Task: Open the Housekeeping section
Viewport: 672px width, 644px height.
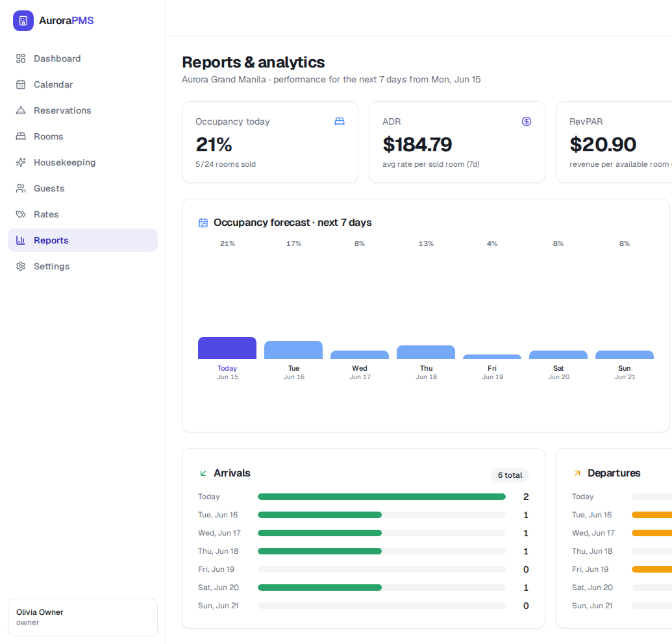Action: pos(82,162)
